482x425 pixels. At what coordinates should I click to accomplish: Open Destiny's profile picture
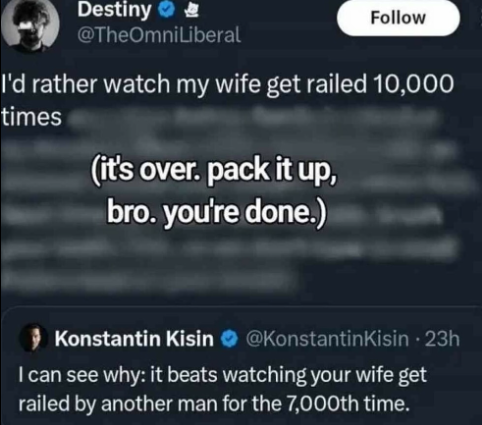click(30, 24)
